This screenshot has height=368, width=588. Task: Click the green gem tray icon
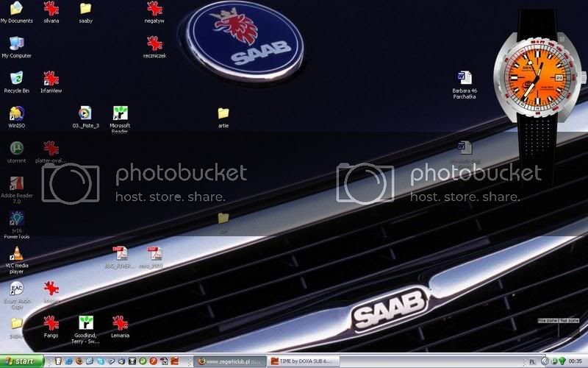pos(562,361)
